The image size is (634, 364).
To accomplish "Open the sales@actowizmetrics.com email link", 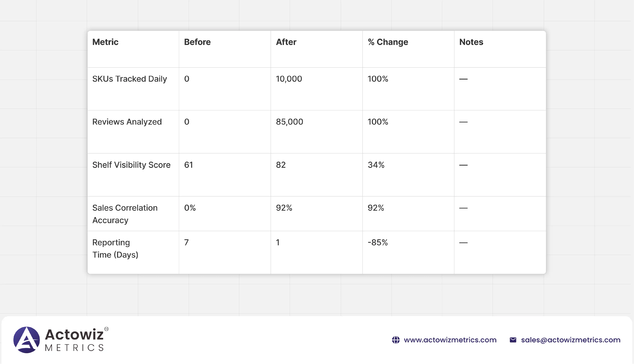I will [x=571, y=340].
